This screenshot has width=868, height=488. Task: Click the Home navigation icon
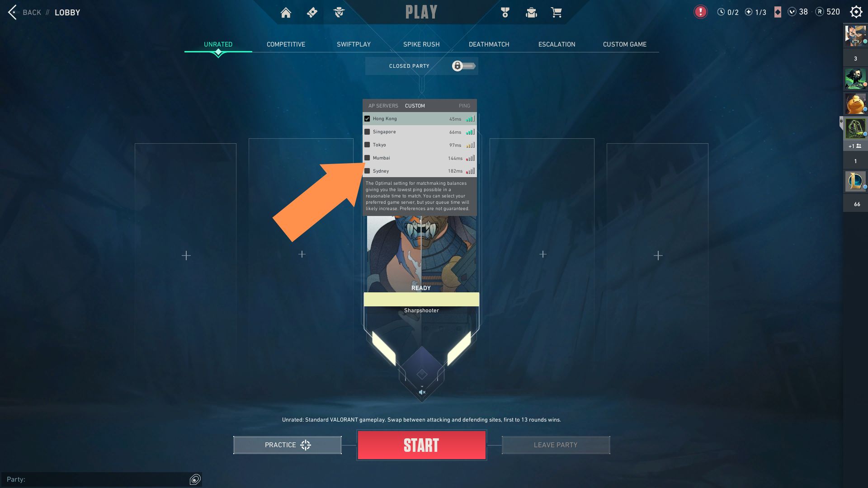pos(286,12)
